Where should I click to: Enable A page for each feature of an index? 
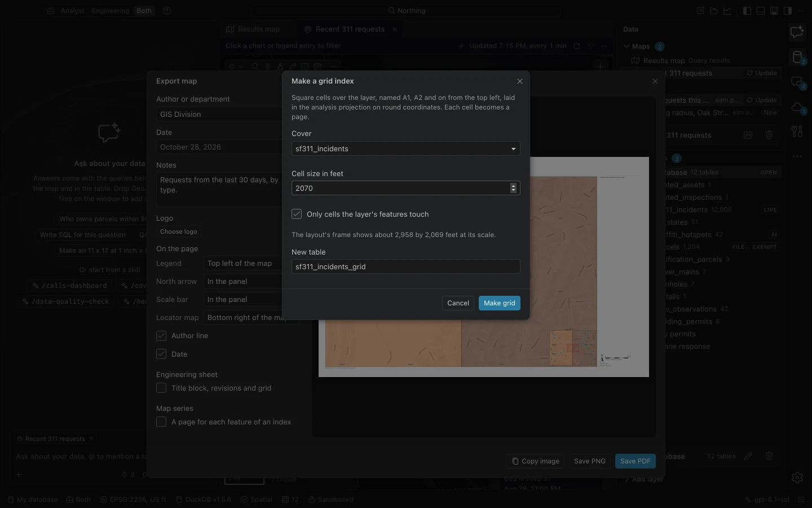click(161, 422)
